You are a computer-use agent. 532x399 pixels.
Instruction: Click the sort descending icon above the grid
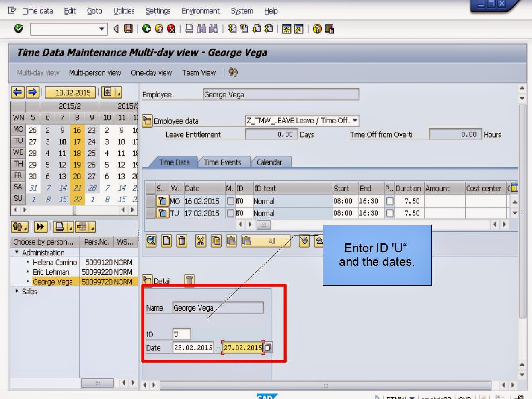click(x=304, y=241)
